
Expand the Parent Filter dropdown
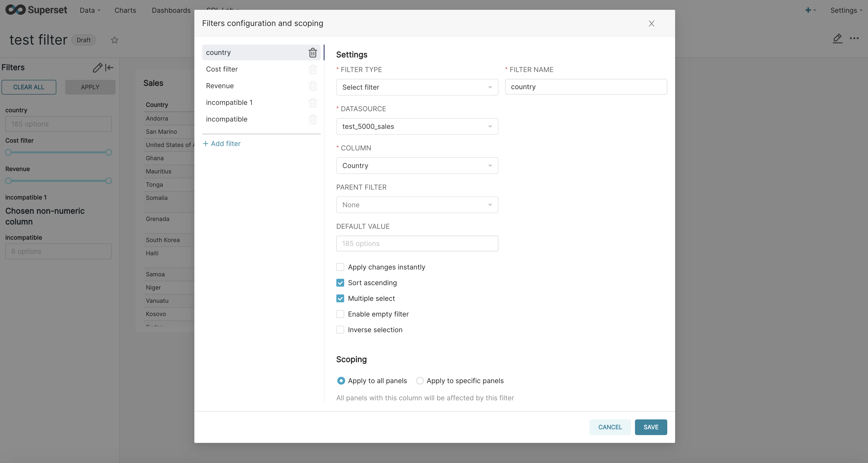point(417,205)
